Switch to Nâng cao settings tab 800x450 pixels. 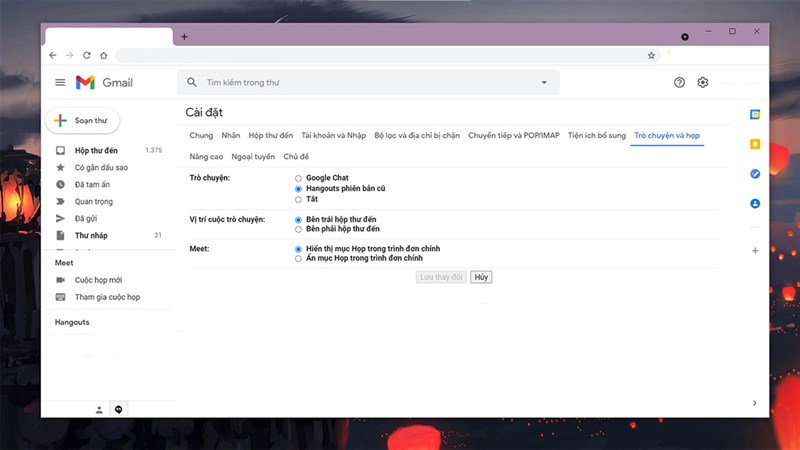click(x=206, y=157)
